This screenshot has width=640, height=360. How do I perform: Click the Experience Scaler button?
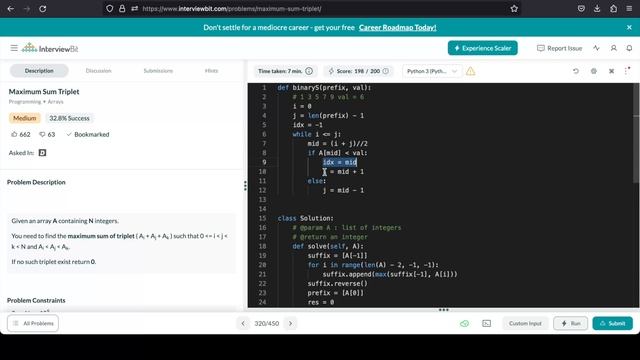click(482, 48)
